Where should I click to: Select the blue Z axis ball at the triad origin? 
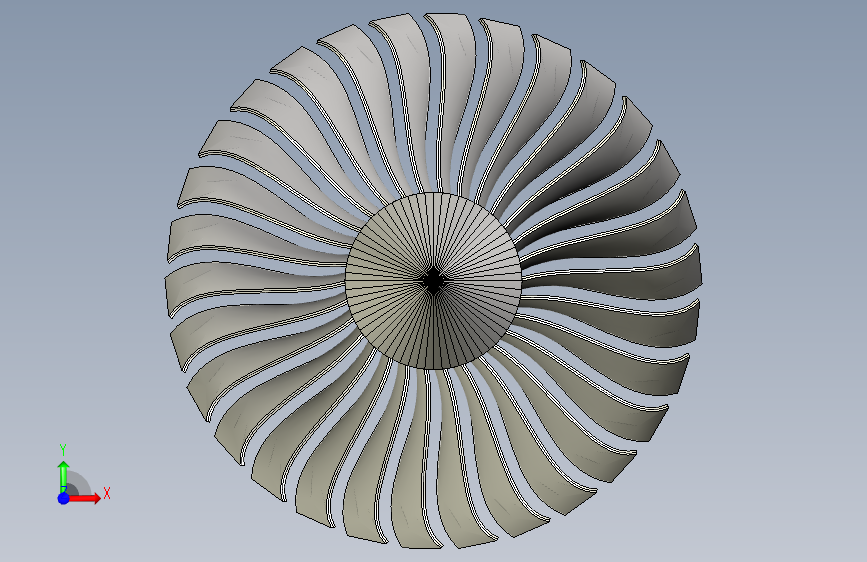click(x=64, y=498)
